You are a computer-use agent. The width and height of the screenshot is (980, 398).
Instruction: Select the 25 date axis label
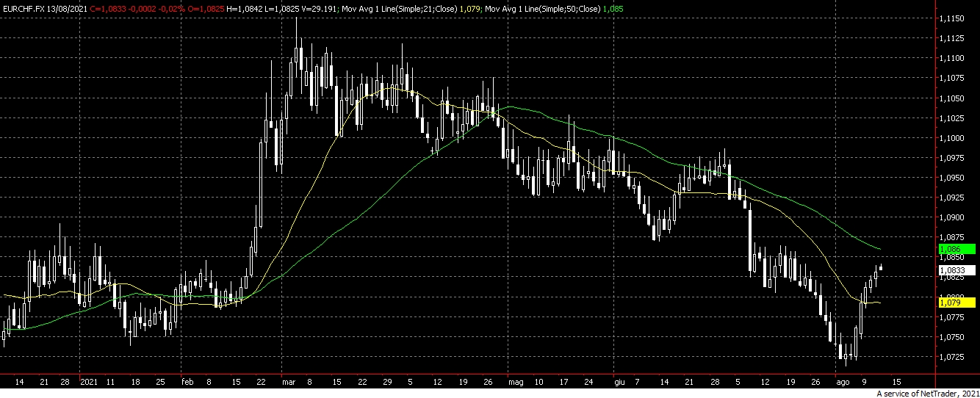(x=161, y=383)
